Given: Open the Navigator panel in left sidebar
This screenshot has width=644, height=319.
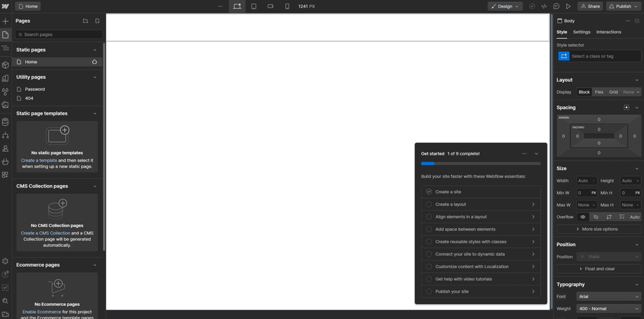Looking at the screenshot, I should tap(5, 48).
